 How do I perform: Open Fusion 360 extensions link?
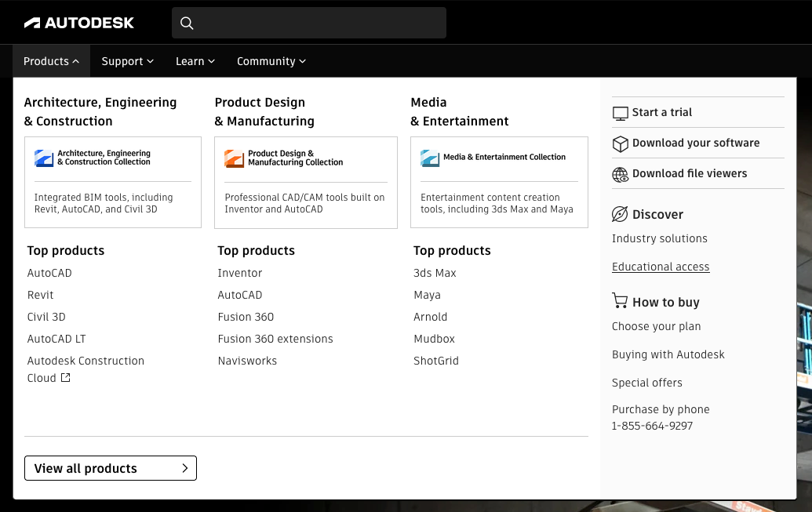275,339
